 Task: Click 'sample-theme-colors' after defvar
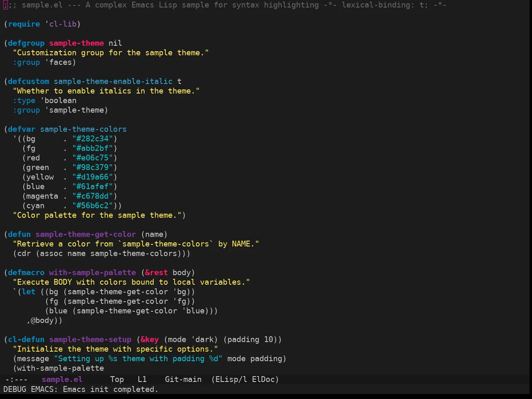click(x=84, y=129)
